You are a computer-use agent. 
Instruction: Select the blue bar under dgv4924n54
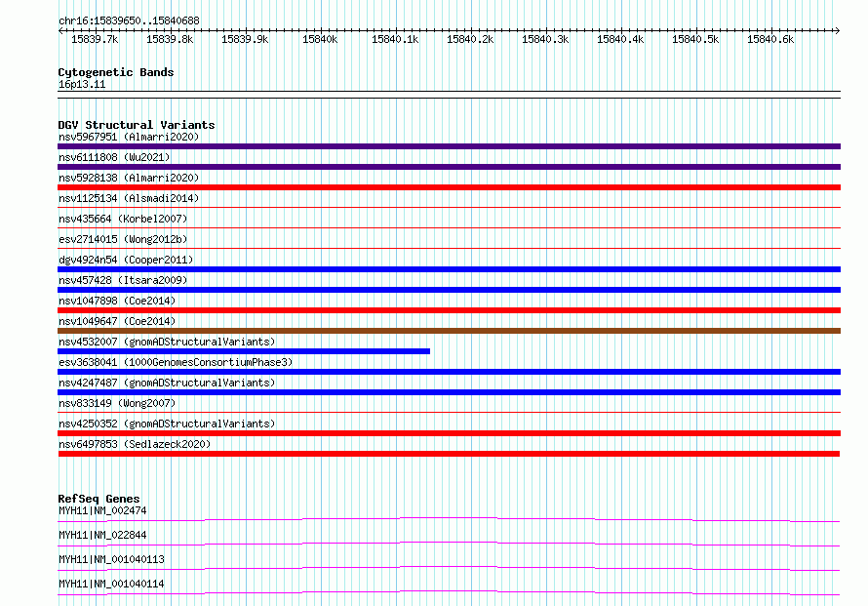pyautogui.click(x=449, y=269)
